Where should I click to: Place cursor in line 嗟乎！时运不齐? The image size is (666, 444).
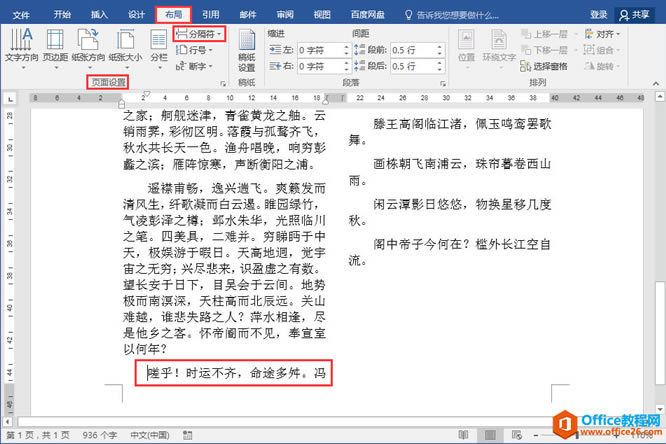[237, 373]
